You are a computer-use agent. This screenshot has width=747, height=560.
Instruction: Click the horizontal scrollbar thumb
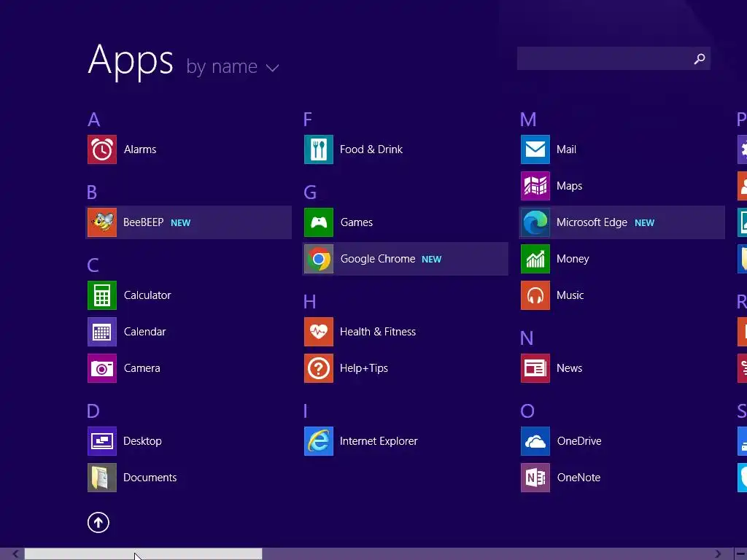tap(144, 554)
